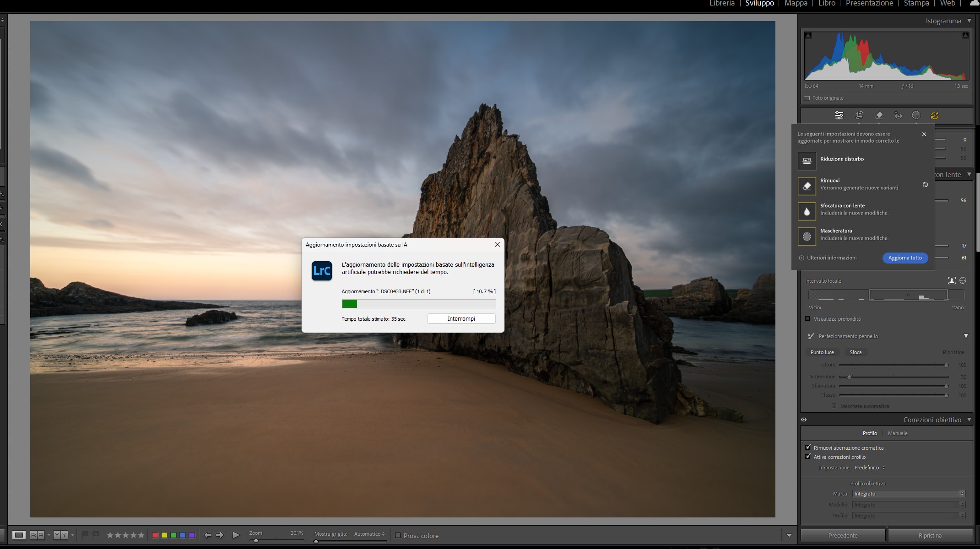Toggle Maschera automatica checkbox
980x549 pixels.
pyautogui.click(x=834, y=406)
